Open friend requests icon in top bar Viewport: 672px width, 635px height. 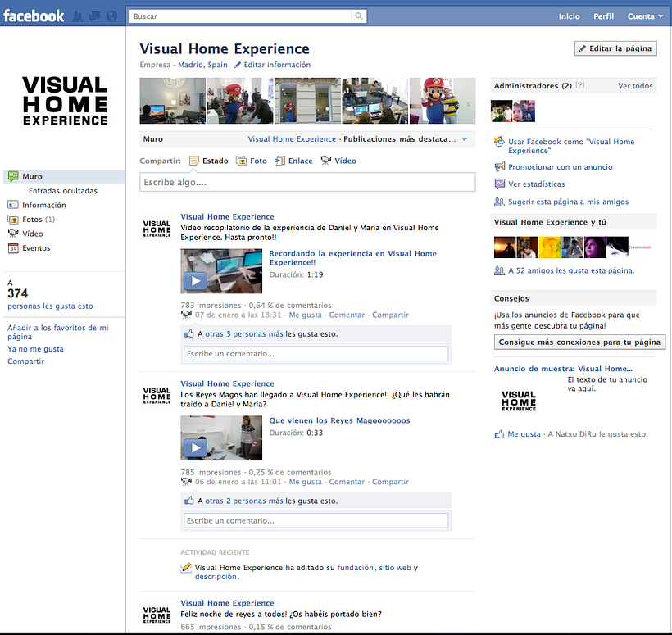pyautogui.click(x=78, y=16)
